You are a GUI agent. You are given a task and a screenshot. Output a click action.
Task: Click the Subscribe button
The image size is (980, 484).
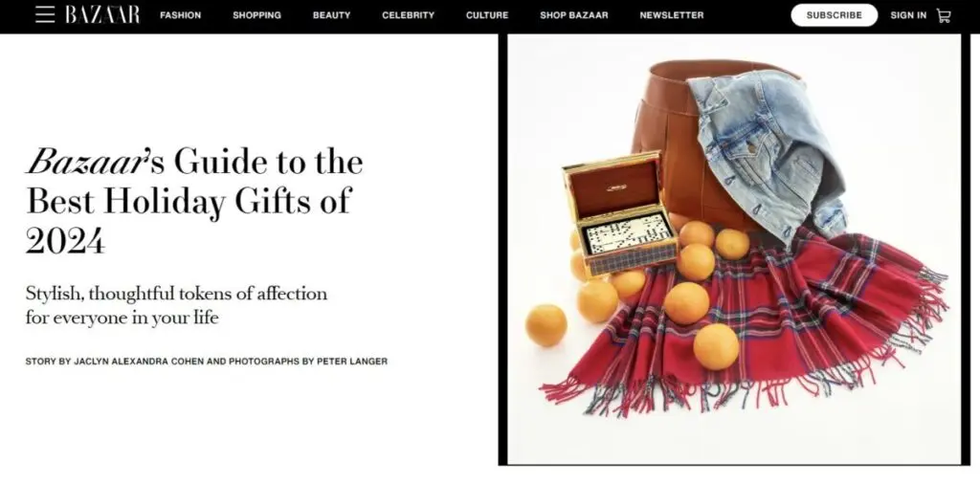pos(834,15)
